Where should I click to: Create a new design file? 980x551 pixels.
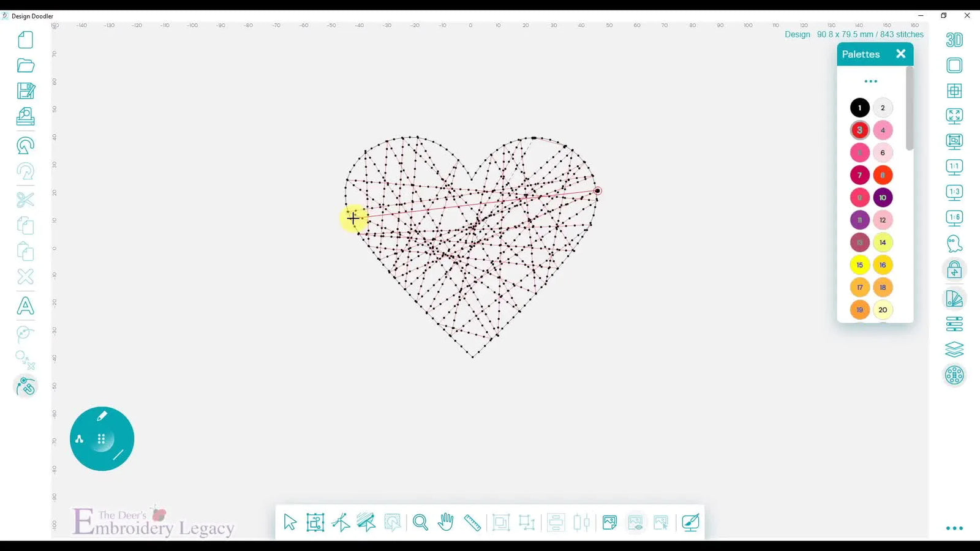[x=26, y=40]
